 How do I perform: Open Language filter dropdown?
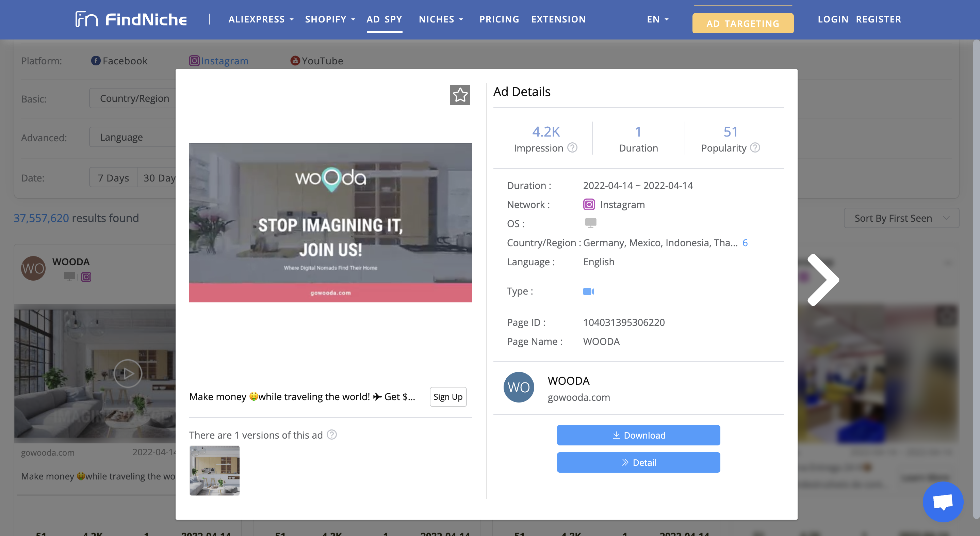(x=133, y=137)
